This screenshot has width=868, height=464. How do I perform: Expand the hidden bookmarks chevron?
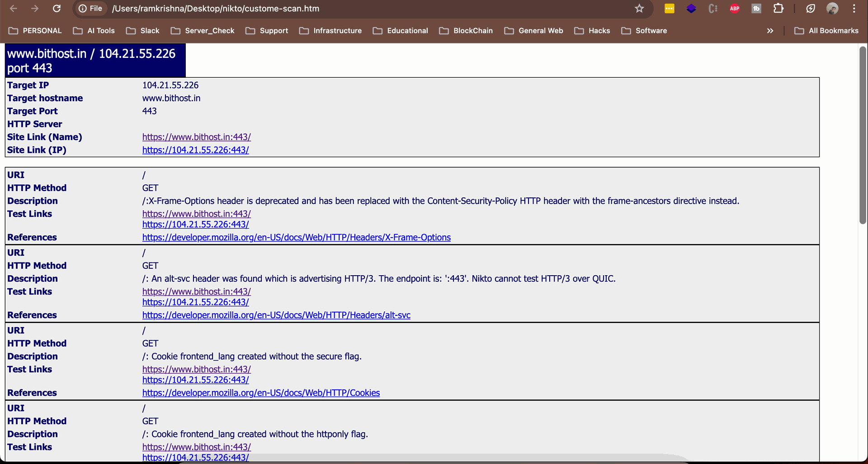pos(770,31)
